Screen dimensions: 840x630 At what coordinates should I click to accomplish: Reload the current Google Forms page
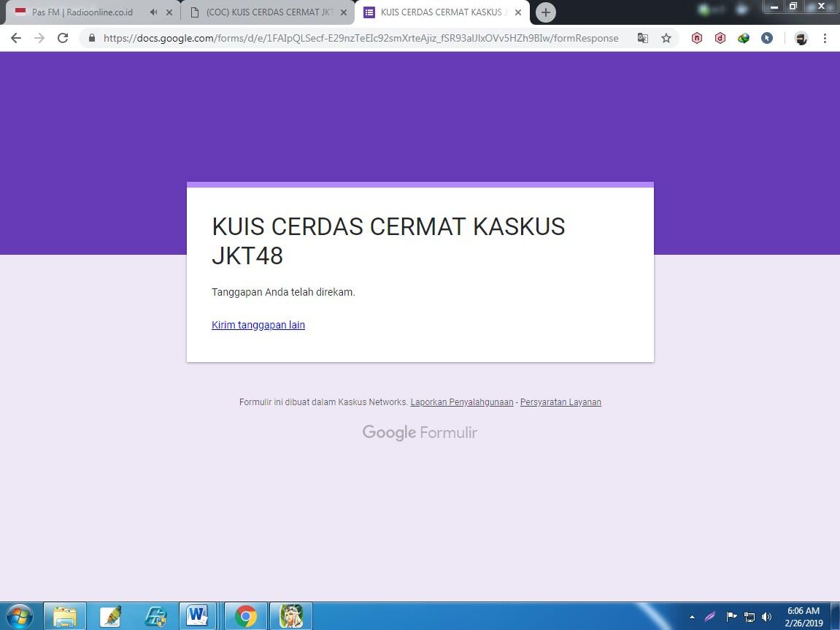pyautogui.click(x=63, y=38)
